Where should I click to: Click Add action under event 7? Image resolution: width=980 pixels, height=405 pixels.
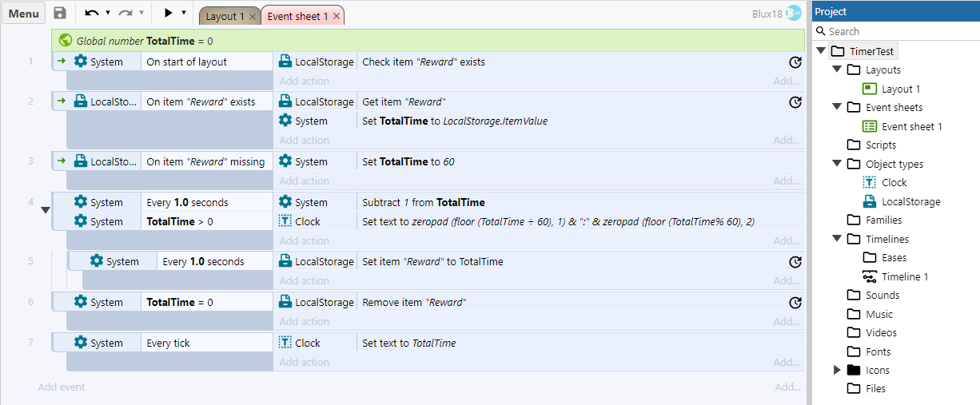(x=305, y=362)
